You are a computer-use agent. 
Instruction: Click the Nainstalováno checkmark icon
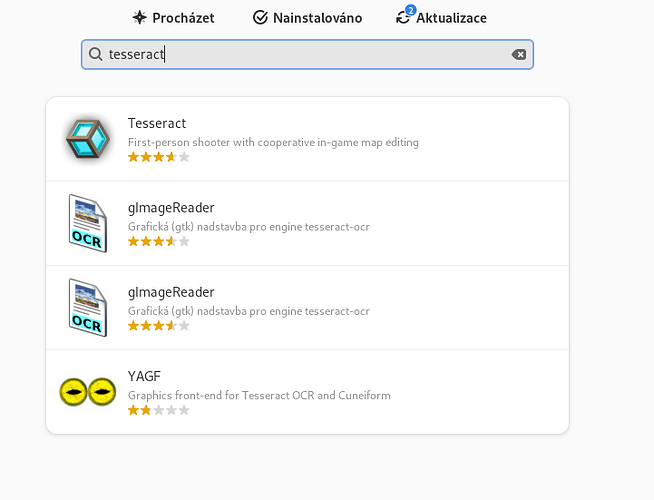click(x=260, y=18)
